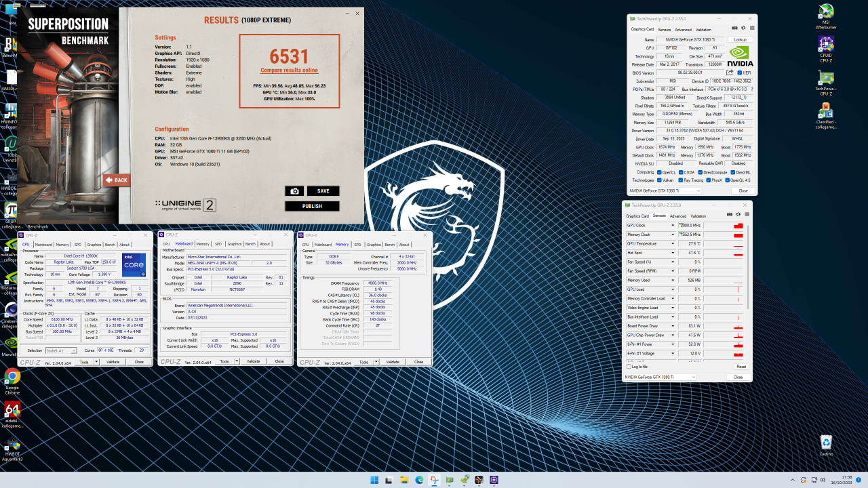Screen dimensions: 868x488
Task: Click SAVE button in Superposition results
Action: click(323, 191)
